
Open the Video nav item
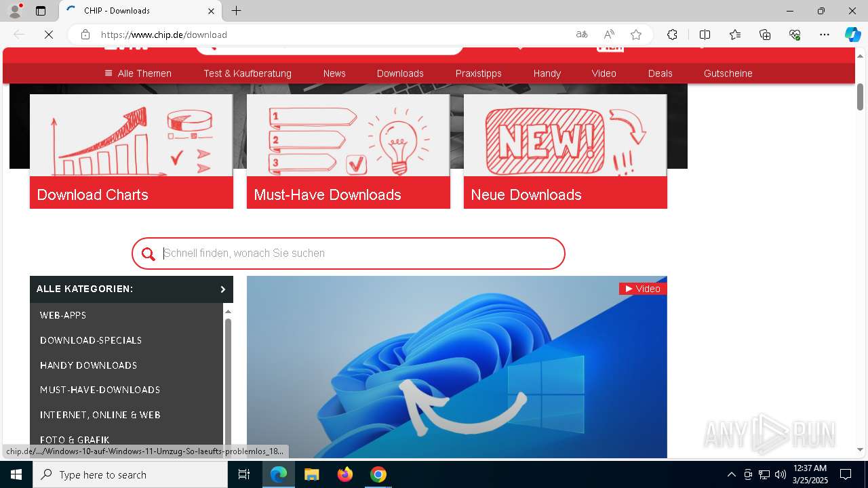pos(604,73)
